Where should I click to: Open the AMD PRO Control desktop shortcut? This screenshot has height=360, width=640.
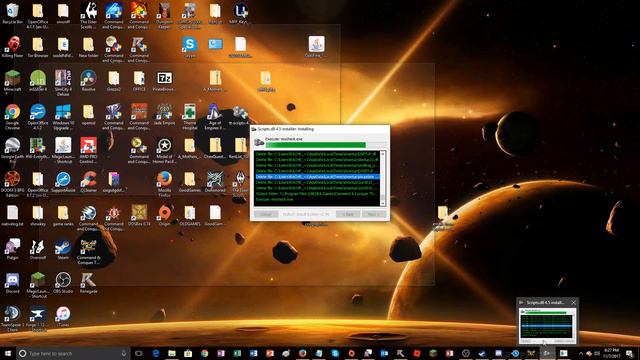click(88, 150)
